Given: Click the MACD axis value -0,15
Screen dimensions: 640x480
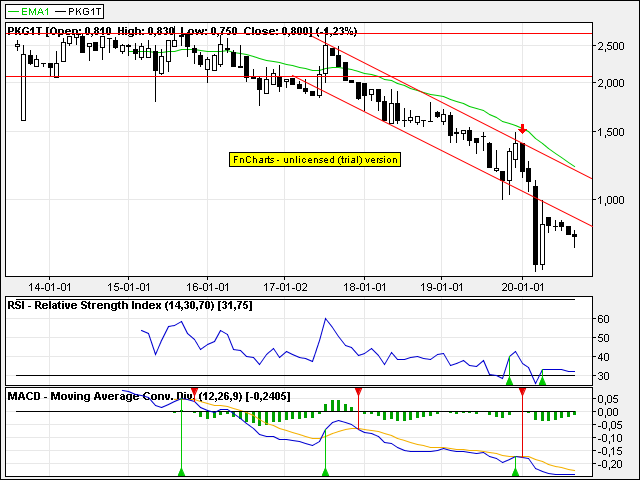Looking at the screenshot, I should click(608, 451).
